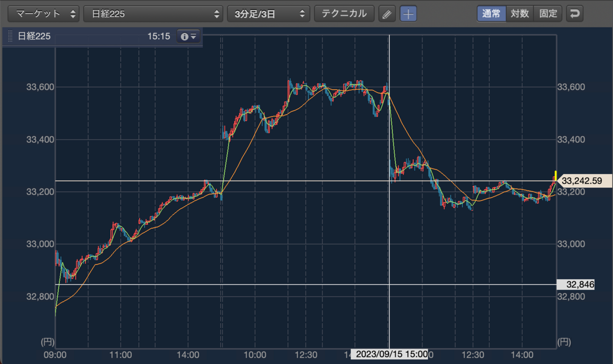Click the return arrow reset icon
This screenshot has height=364, width=613.
[x=575, y=14]
